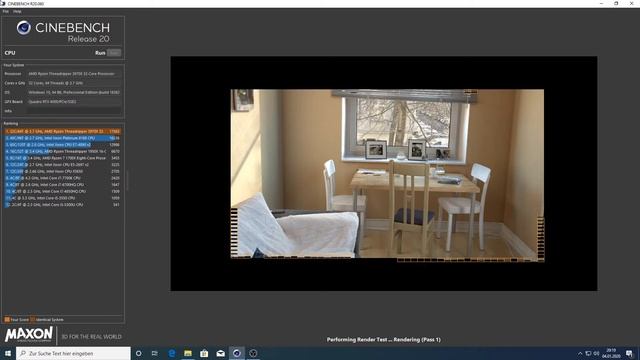Select the orange Threadripper 3970X ranking row
This screenshot has height=360, width=640.
click(x=62, y=131)
